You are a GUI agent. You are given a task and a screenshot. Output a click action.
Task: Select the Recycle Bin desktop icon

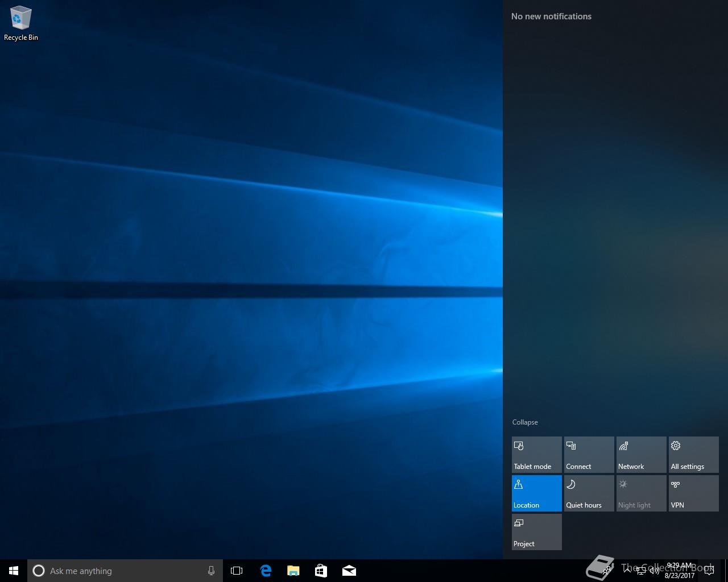(21, 24)
